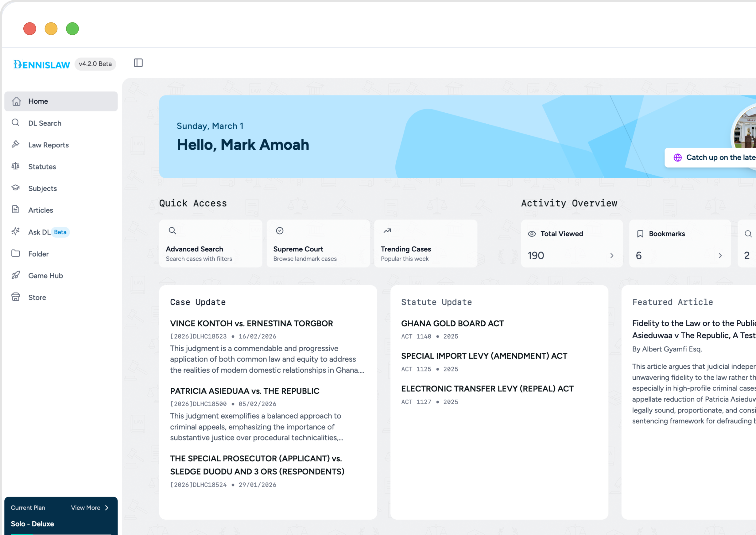Screen dimensions: 756x535
Task: Open Ask DL Beta assistant
Action: 40,232
